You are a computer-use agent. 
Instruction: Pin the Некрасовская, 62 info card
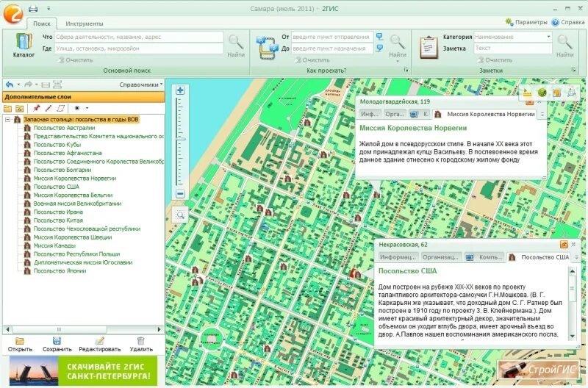[x=564, y=245]
